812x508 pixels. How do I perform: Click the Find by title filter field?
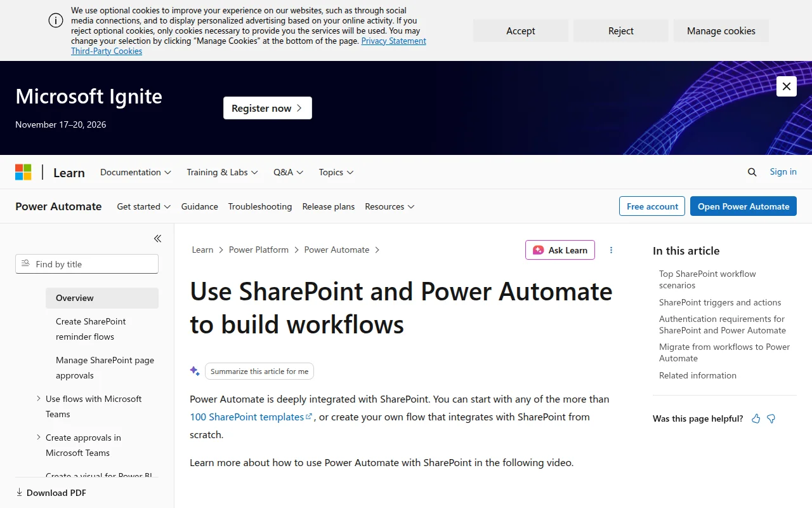click(87, 264)
